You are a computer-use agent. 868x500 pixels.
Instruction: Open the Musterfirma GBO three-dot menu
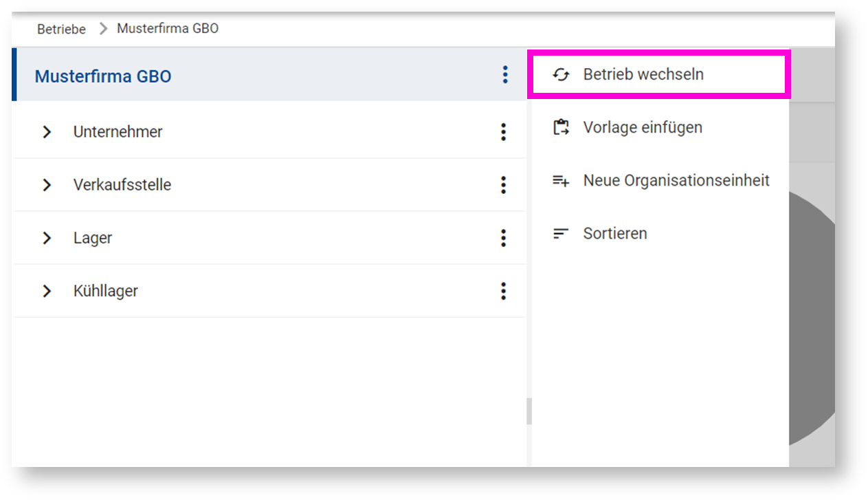point(505,75)
